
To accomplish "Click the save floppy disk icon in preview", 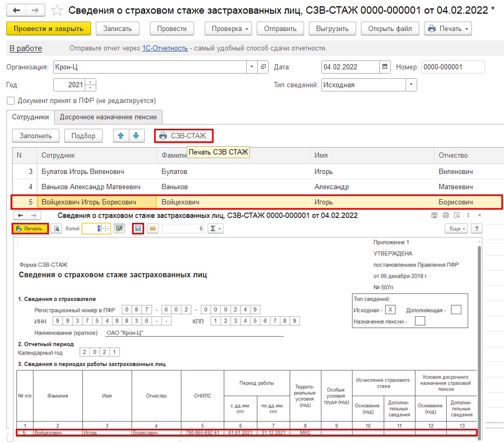I will 138,229.
